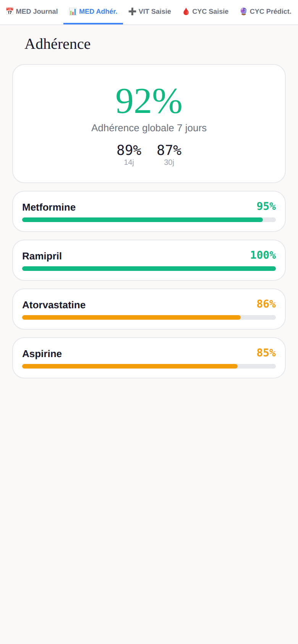Switch to the VIT Saisie tab
The image size is (298, 644).
click(x=150, y=12)
